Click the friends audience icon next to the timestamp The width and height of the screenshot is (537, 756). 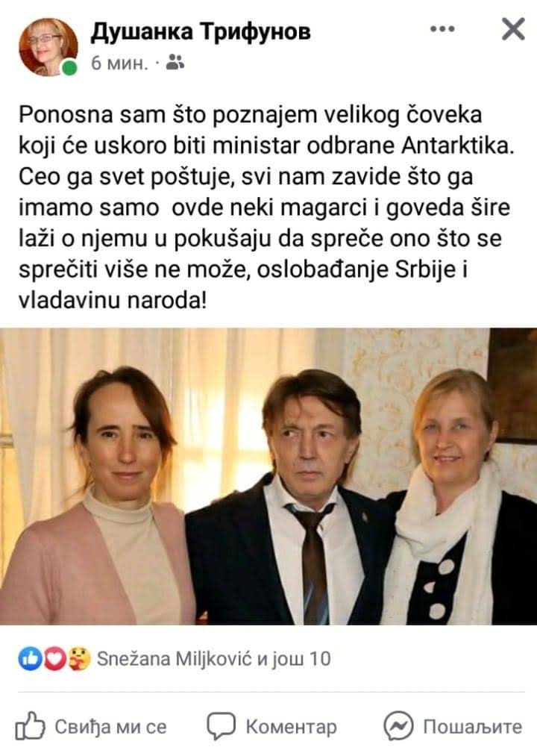pyautogui.click(x=175, y=62)
